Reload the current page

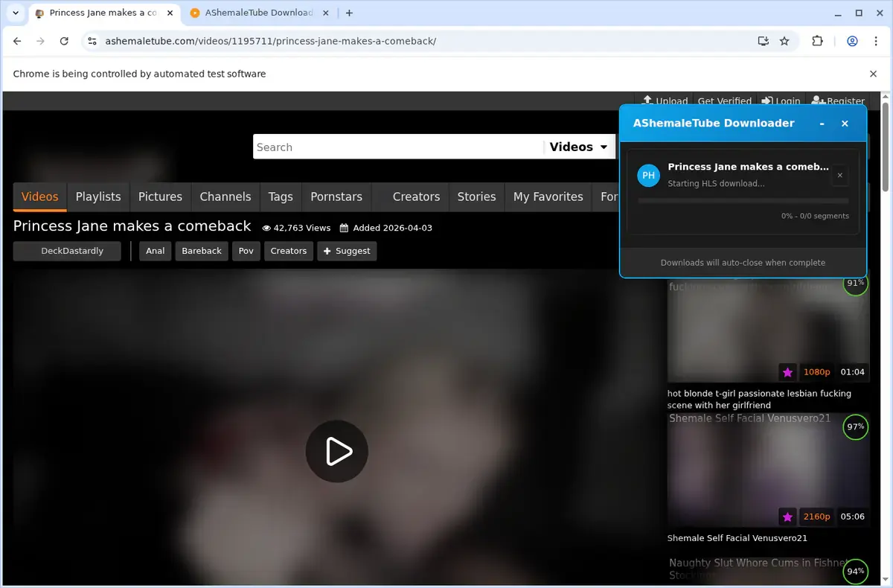click(64, 41)
